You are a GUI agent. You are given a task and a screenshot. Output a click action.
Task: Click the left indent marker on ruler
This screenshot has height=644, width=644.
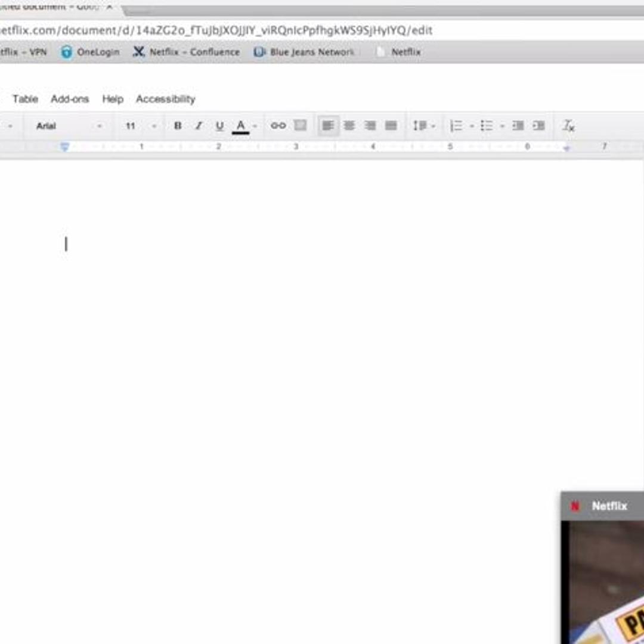(64, 147)
